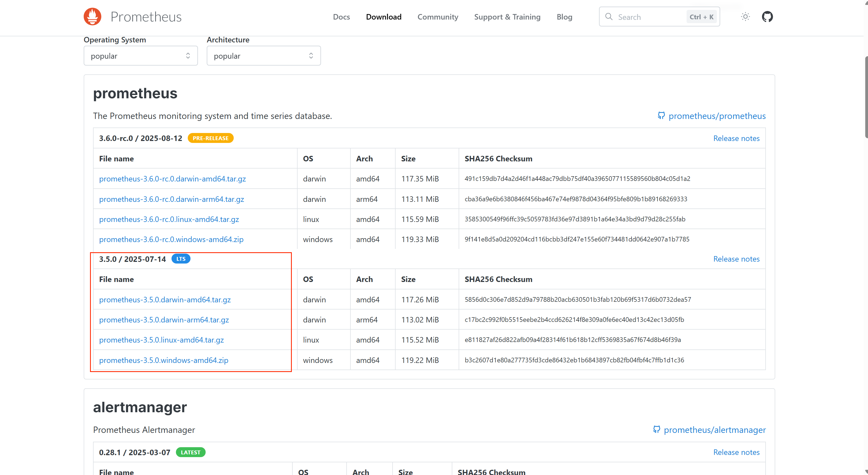Screen dimensions: 868x475
Task: Click the LTS badge for 3.5.0
Action: (181, 259)
